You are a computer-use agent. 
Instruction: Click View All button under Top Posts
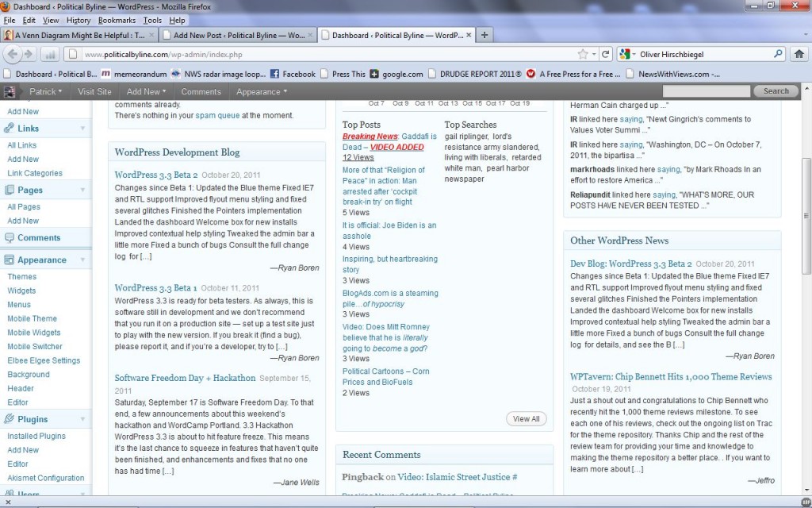click(527, 419)
